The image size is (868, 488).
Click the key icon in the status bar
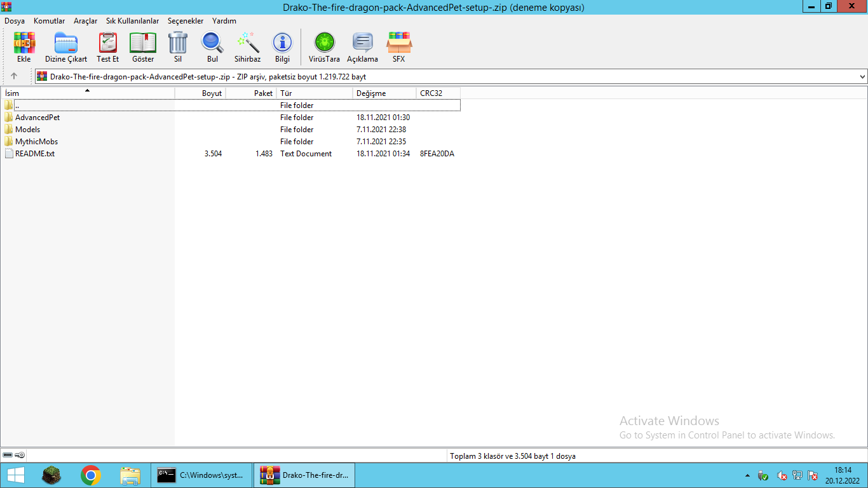click(20, 456)
